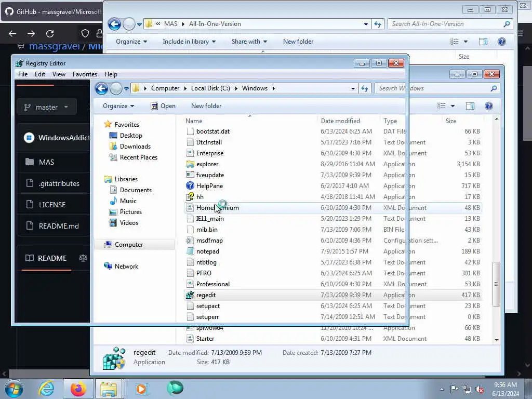This screenshot has height=399, width=532.
Task: Select Downloads in Favorites pane
Action: [x=135, y=147]
